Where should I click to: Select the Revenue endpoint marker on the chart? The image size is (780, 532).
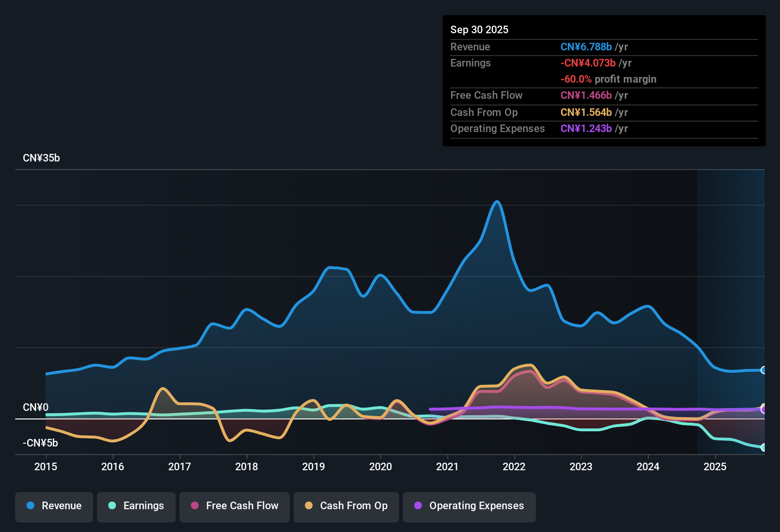pyautogui.click(x=763, y=370)
